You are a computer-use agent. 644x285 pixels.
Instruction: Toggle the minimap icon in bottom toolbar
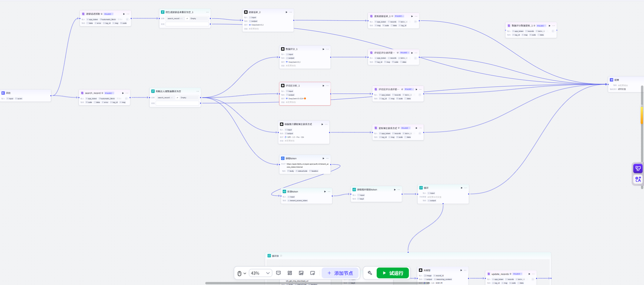[x=312, y=273]
